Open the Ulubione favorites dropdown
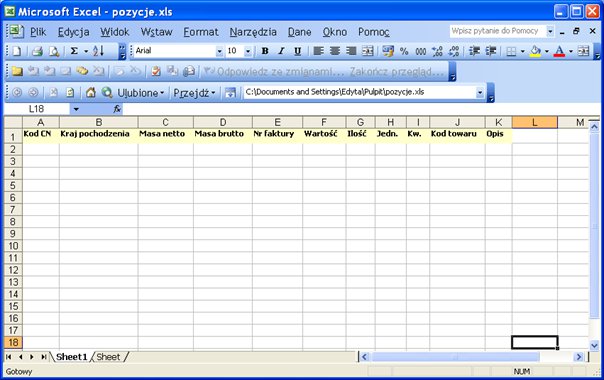Viewport: 604px width, 380px height. coord(141,93)
